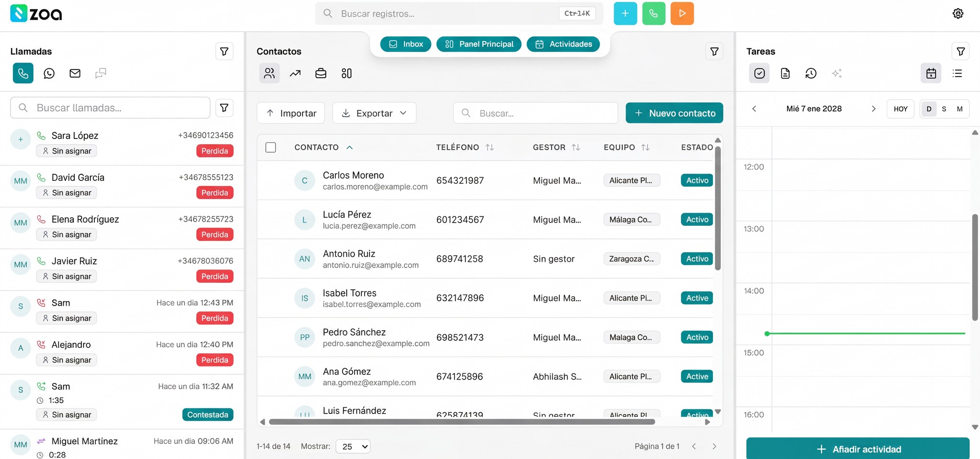Open the board layout icon in Contactos

point(346,73)
